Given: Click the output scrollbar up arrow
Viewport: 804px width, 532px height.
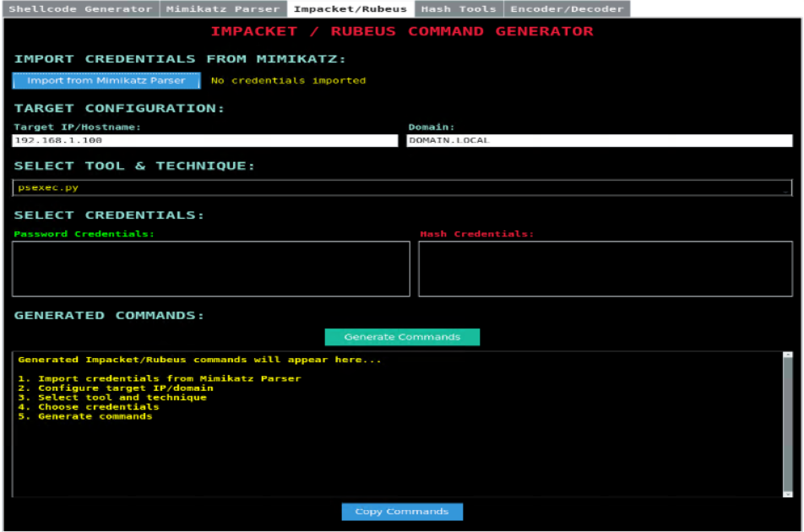Looking at the screenshot, I should tap(788, 356).
